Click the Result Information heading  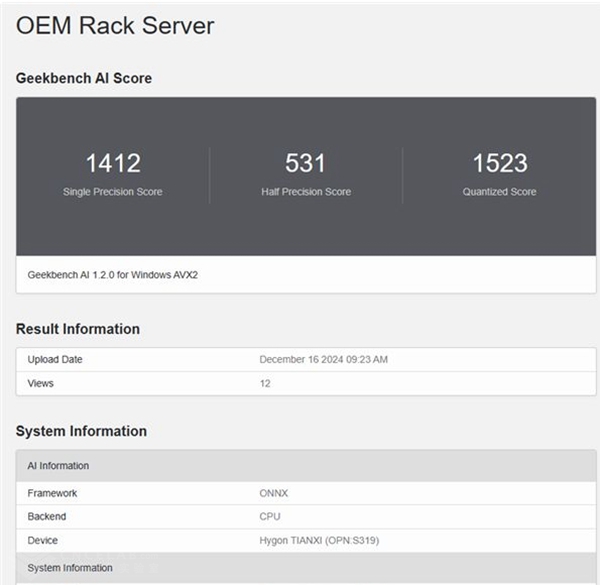[x=78, y=329]
